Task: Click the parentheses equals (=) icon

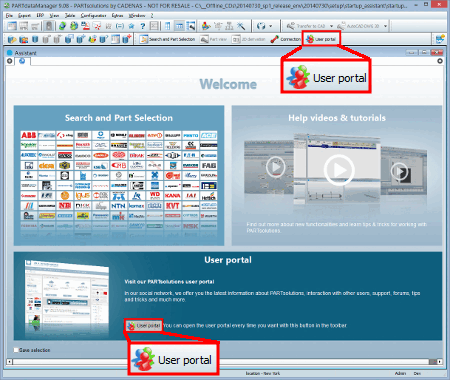Action: (x=120, y=26)
